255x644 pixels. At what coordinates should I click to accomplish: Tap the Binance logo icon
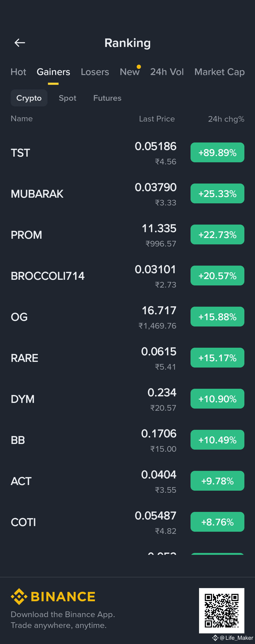click(19, 597)
